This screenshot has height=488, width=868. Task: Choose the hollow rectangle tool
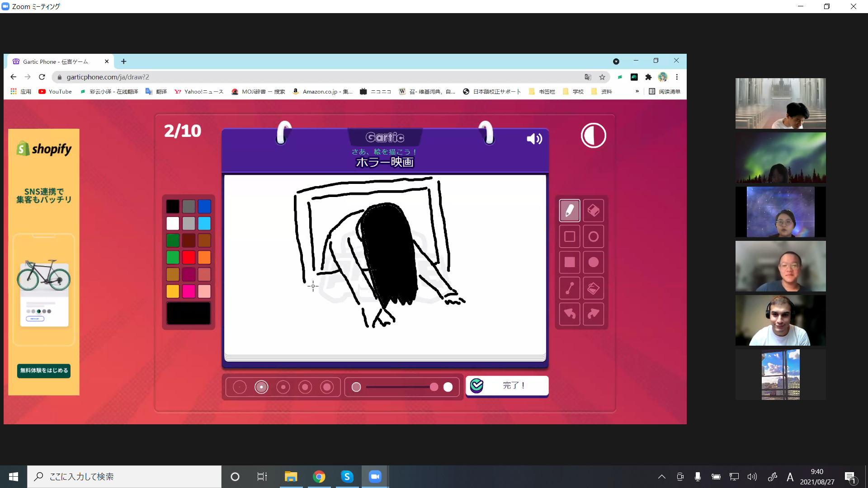pos(570,236)
